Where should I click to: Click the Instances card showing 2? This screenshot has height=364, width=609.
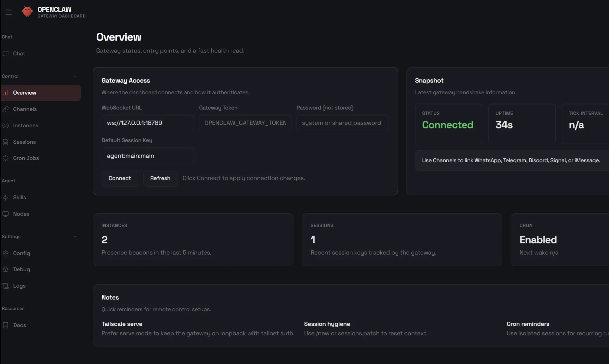tap(193, 239)
